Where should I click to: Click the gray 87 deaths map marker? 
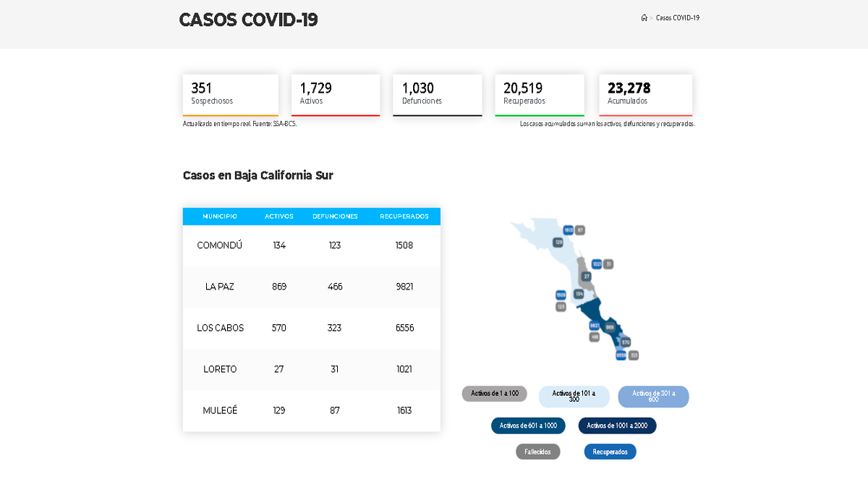(x=580, y=230)
